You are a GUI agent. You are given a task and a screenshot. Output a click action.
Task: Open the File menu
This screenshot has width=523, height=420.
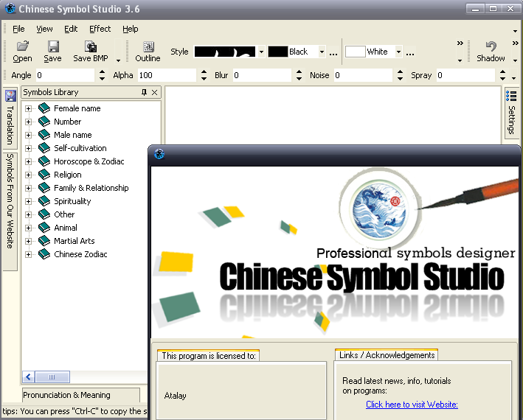point(18,29)
